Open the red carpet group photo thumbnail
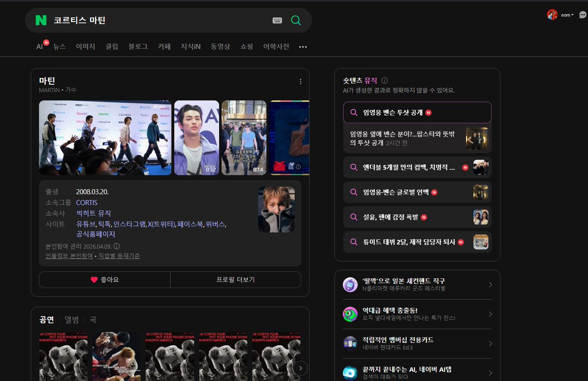588x381 pixels. (x=105, y=138)
